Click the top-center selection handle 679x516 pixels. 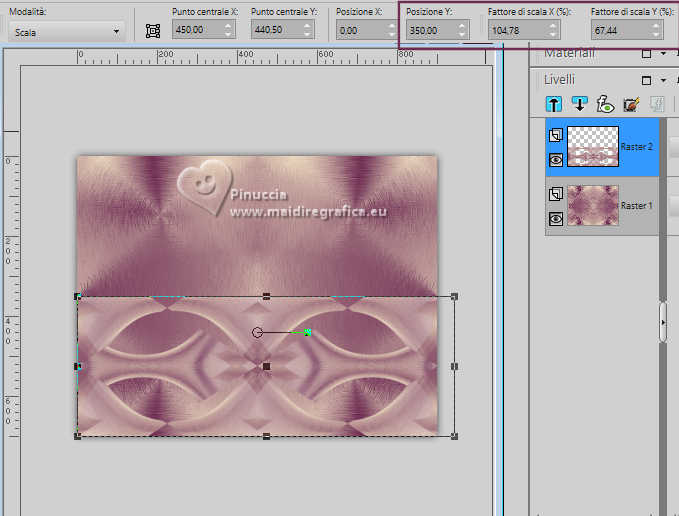pos(266,297)
